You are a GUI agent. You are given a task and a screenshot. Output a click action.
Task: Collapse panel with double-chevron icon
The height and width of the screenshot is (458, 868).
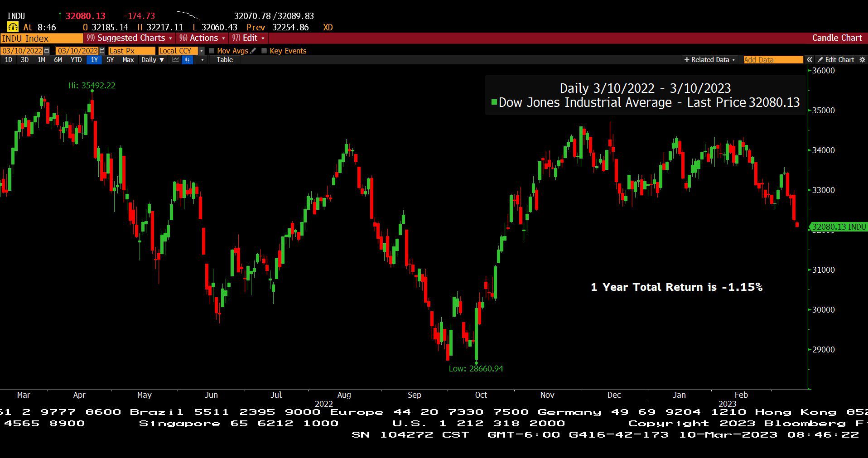click(810, 60)
